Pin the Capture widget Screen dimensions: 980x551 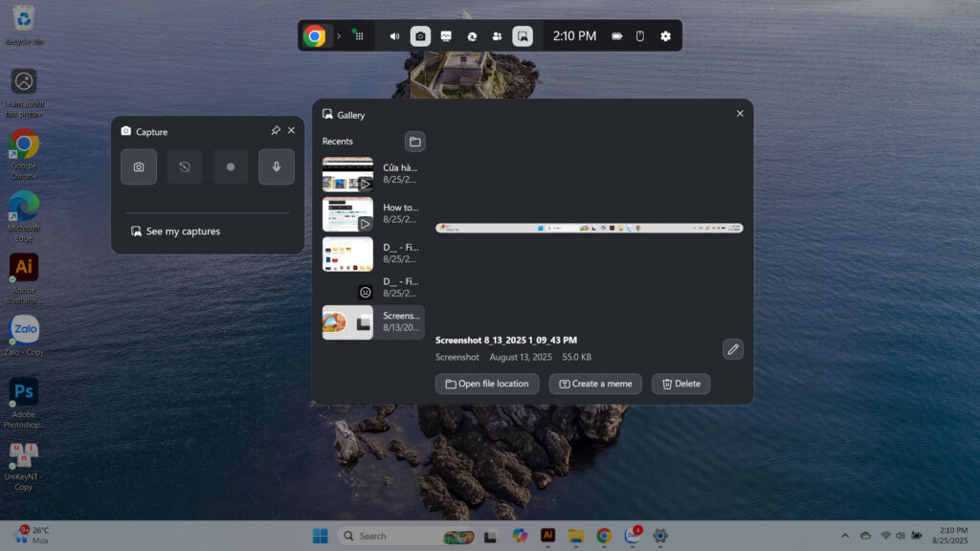pyautogui.click(x=276, y=131)
